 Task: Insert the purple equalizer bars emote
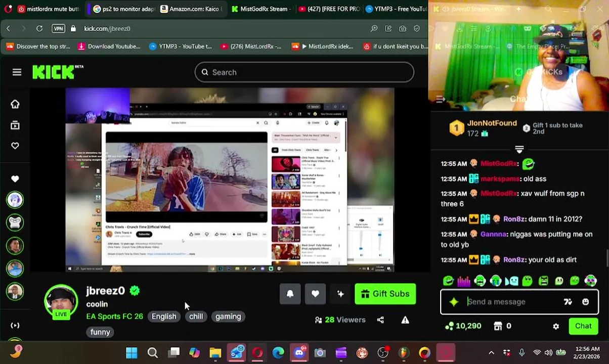pos(464,281)
